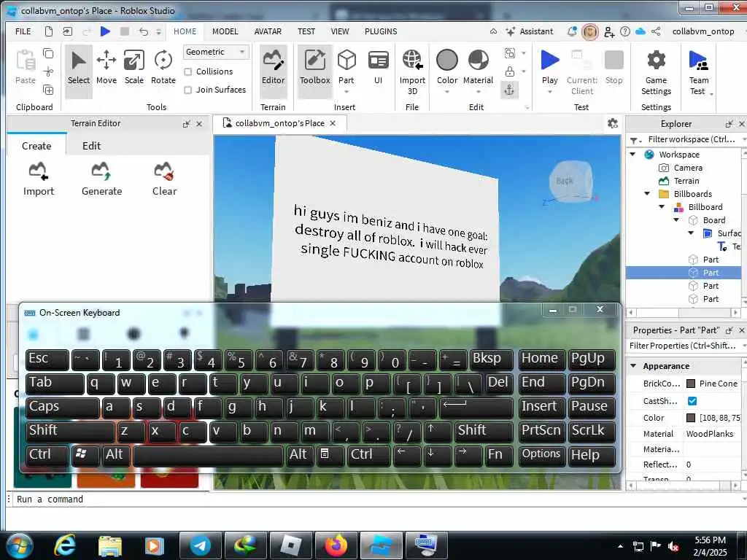Open the Color dropdown arrow
747x560 pixels.
[447, 92]
